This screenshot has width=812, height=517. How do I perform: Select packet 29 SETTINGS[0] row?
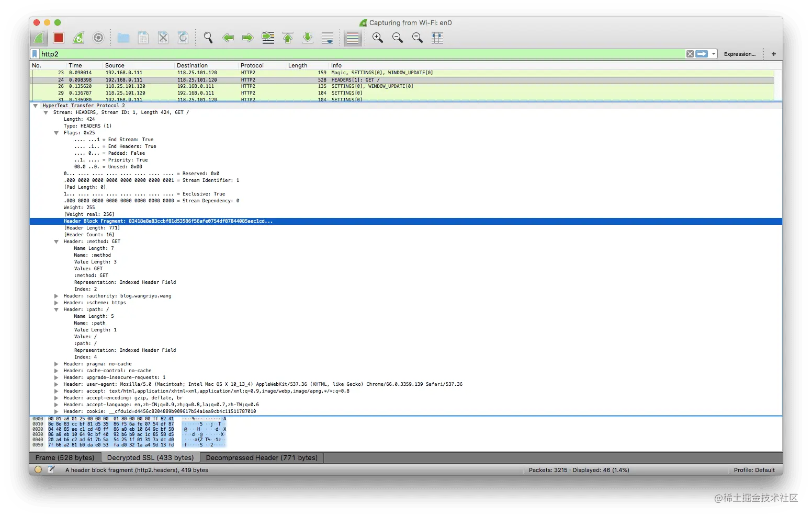402,93
